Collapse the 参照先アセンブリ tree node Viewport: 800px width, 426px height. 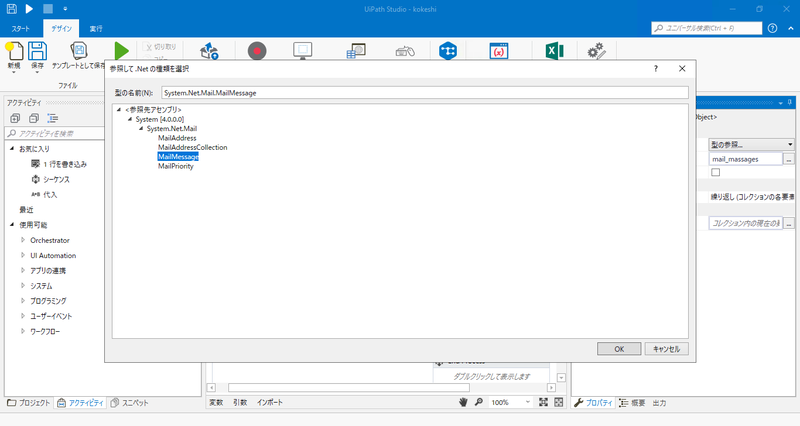click(118, 109)
